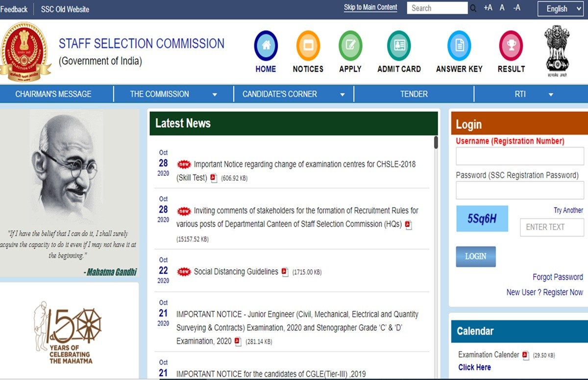Decrease font size with -A

click(516, 8)
